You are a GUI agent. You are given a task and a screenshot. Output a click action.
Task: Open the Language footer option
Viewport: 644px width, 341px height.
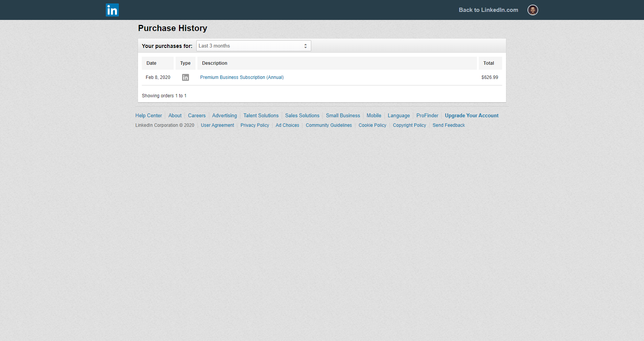tap(399, 115)
